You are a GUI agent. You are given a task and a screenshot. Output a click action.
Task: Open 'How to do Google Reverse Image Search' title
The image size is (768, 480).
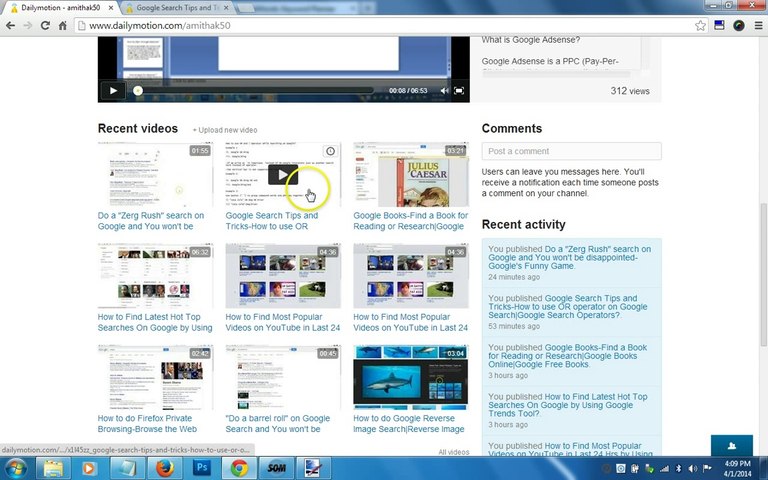click(408, 424)
